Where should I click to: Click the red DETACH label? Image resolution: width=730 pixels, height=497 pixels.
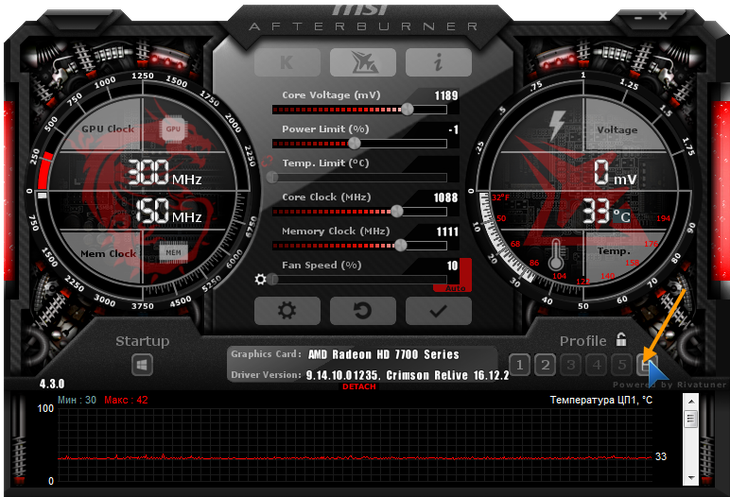[x=359, y=387]
